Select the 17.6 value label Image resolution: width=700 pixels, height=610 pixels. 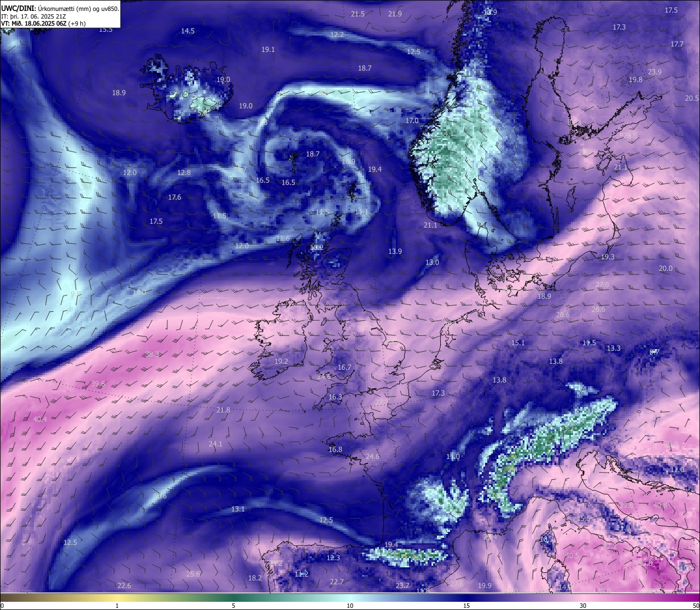174,197
